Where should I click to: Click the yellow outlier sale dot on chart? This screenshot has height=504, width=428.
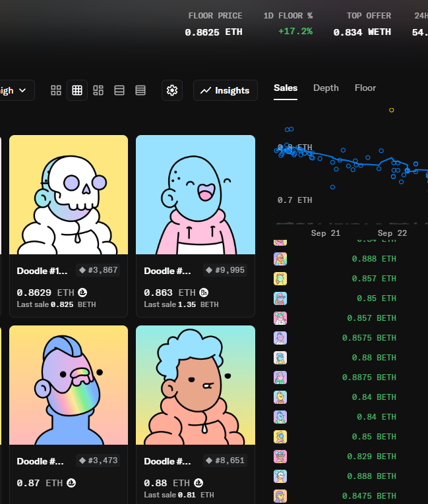(391, 110)
